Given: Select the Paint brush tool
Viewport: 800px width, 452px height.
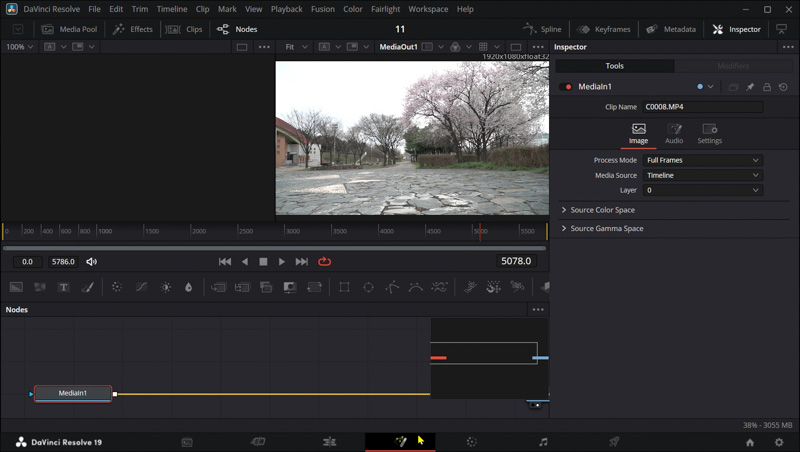Looking at the screenshot, I should point(87,287).
